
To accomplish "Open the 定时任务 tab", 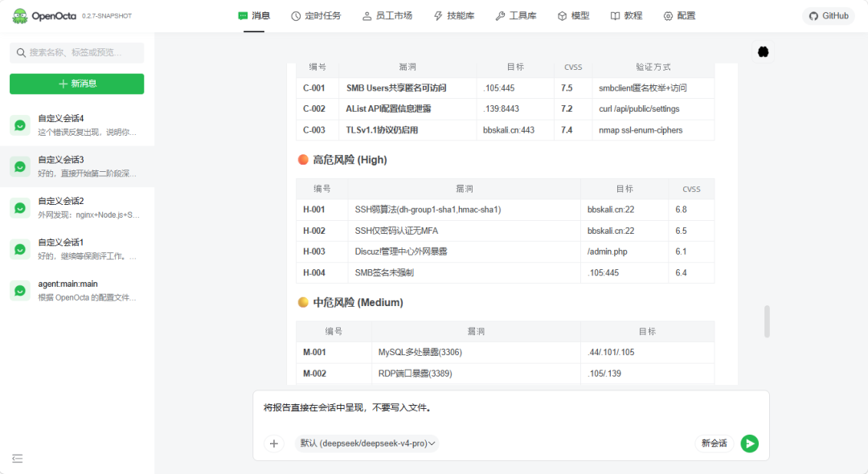I will click(316, 16).
